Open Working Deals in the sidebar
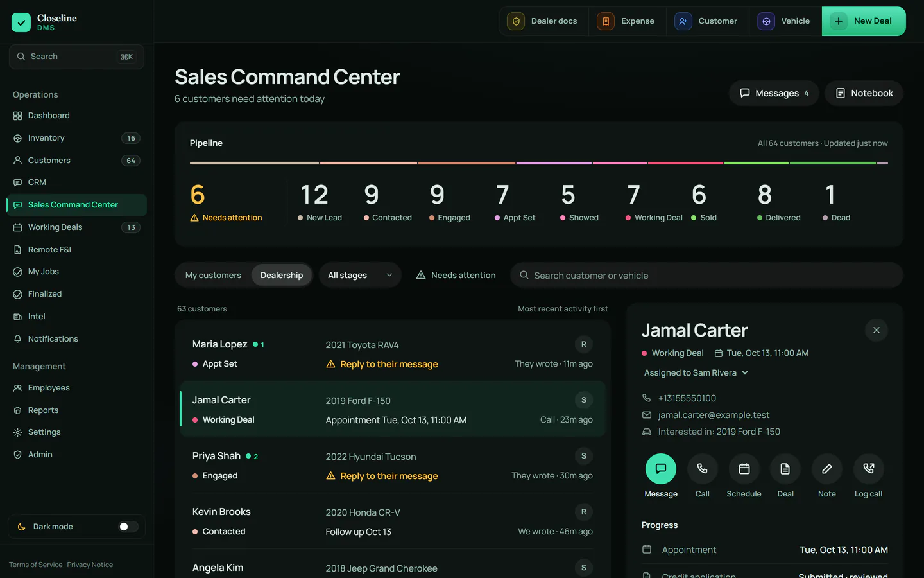 [76, 227]
